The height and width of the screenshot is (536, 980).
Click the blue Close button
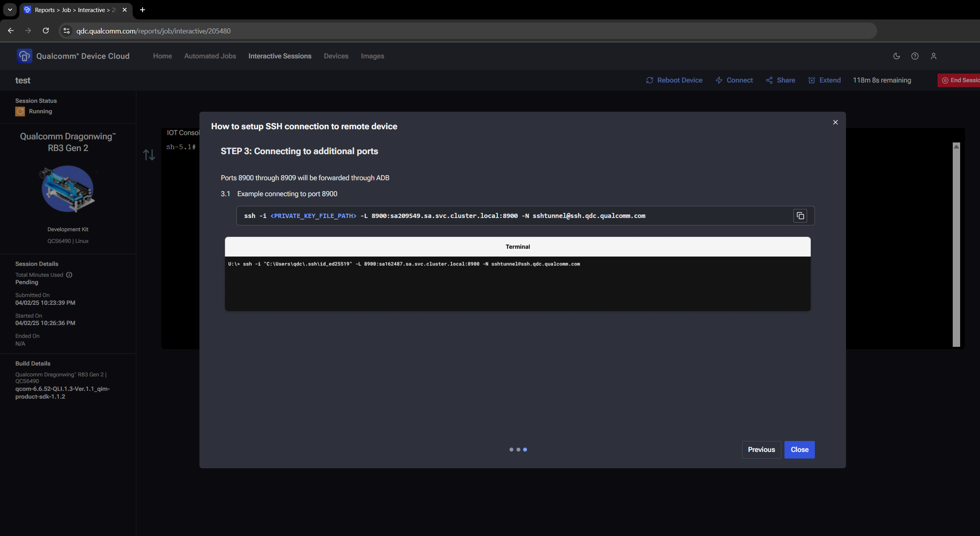point(799,450)
